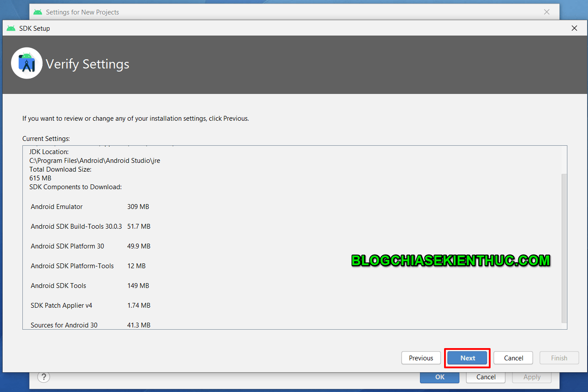Select the SDK Patch Applier v4 row
Screen dimensions: 588x392
click(90, 305)
